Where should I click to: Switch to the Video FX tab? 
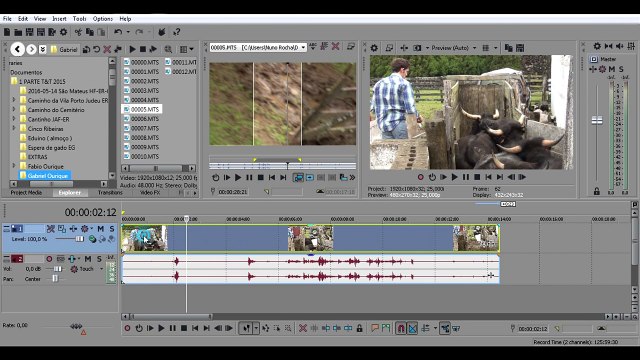150,193
